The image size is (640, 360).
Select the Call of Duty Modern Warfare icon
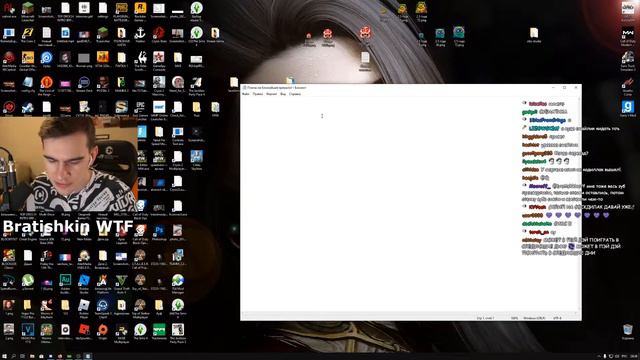tap(628, 36)
